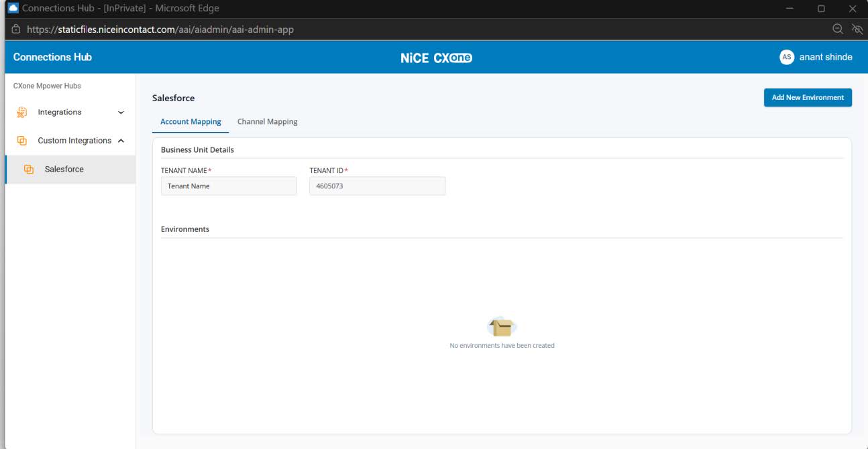Click the Edge cloud icon in title bar
The width and height of the screenshot is (868, 449).
[13, 8]
